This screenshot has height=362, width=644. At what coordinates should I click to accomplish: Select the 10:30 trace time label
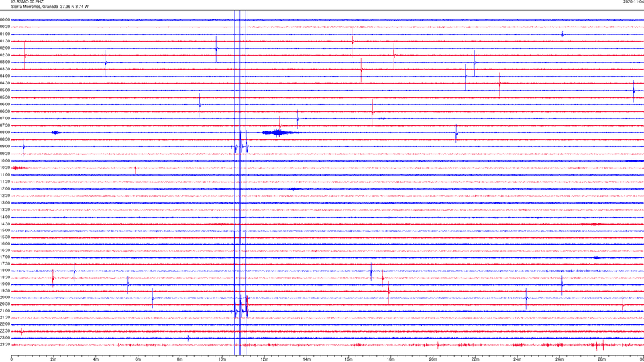[5, 168]
